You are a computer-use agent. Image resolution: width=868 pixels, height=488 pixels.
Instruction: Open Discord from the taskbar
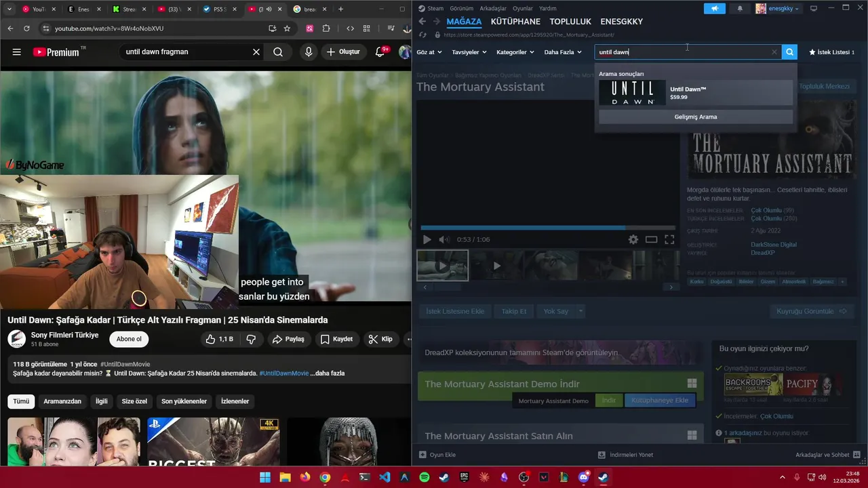584,477
